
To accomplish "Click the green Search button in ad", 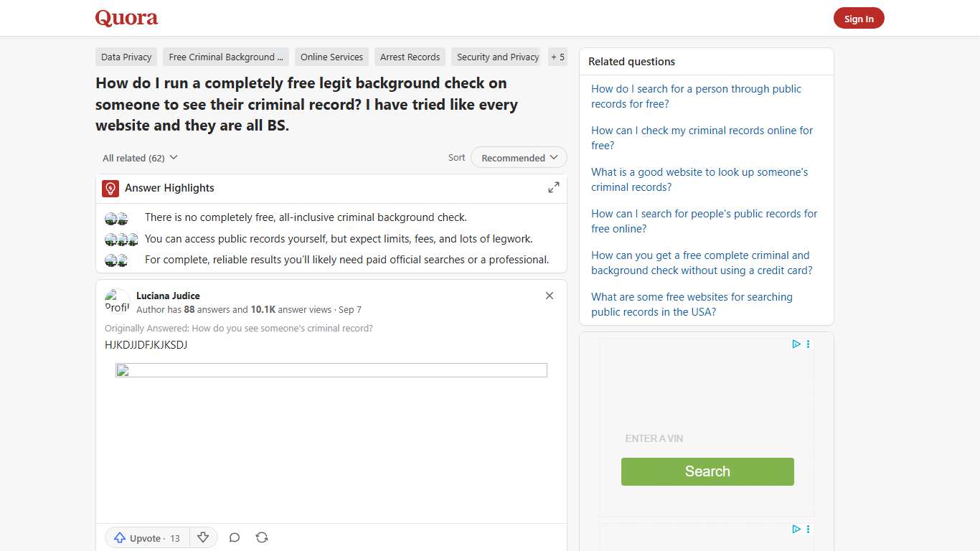I will click(707, 471).
